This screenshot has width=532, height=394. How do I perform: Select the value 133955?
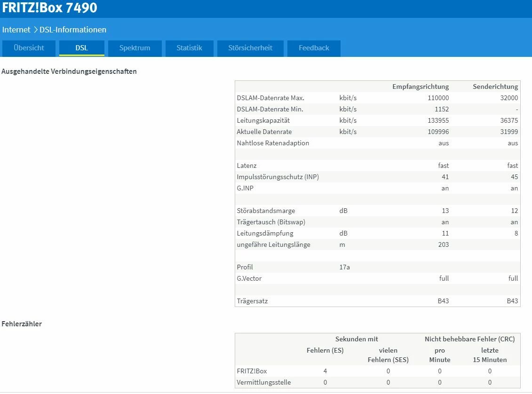point(438,120)
